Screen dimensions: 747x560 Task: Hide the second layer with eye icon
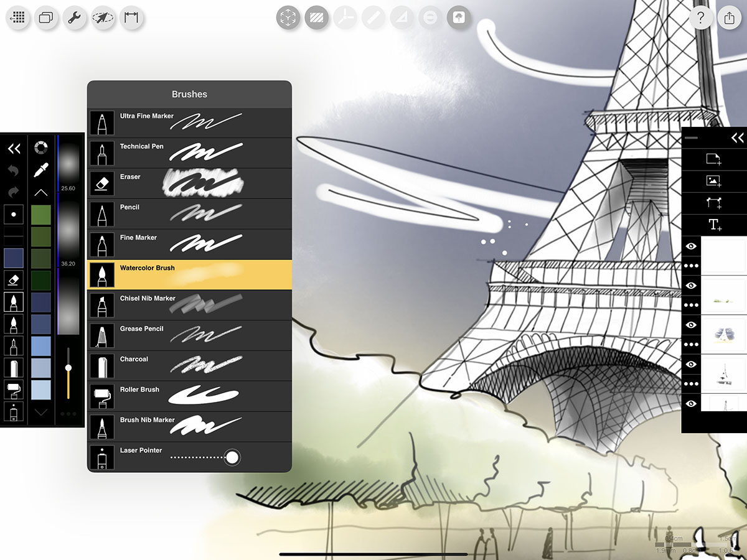(691, 286)
